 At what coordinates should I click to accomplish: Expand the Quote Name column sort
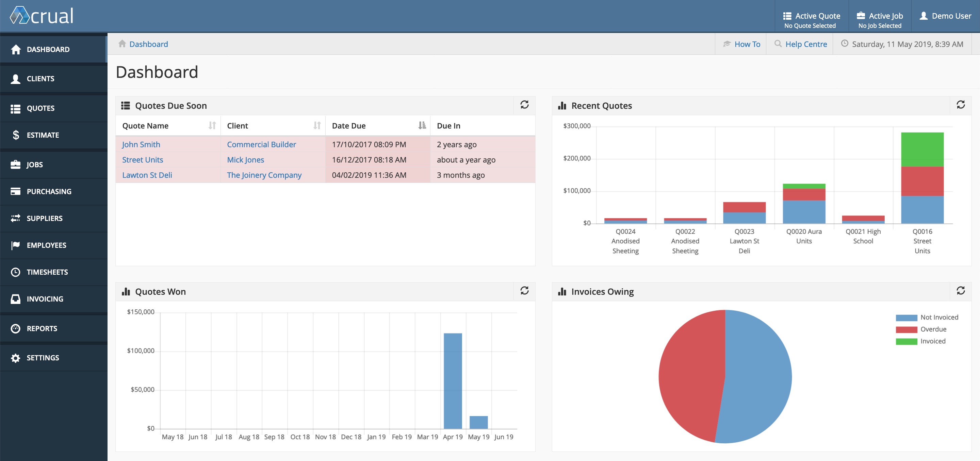(x=211, y=125)
